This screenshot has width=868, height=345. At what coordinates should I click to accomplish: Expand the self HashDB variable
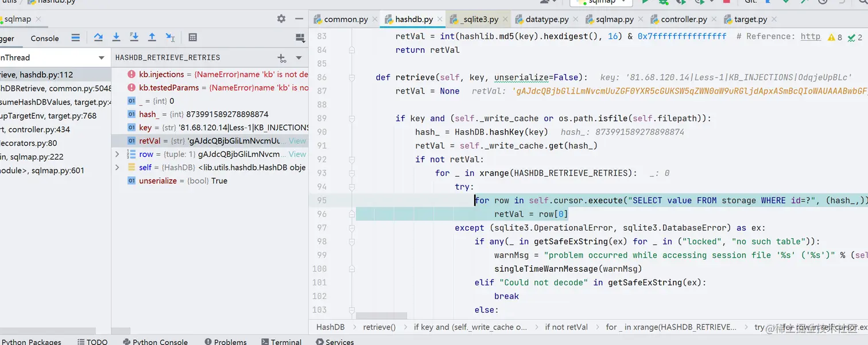click(x=117, y=167)
